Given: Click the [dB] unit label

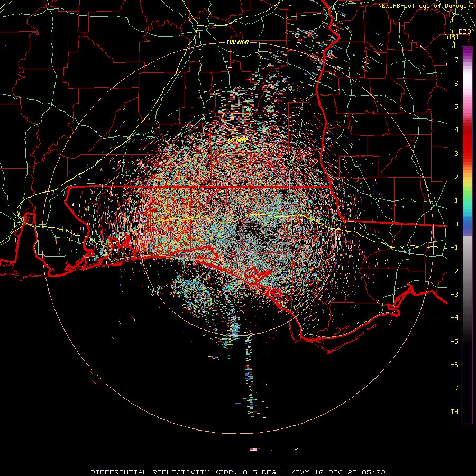Looking at the screenshot, I should [x=452, y=37].
